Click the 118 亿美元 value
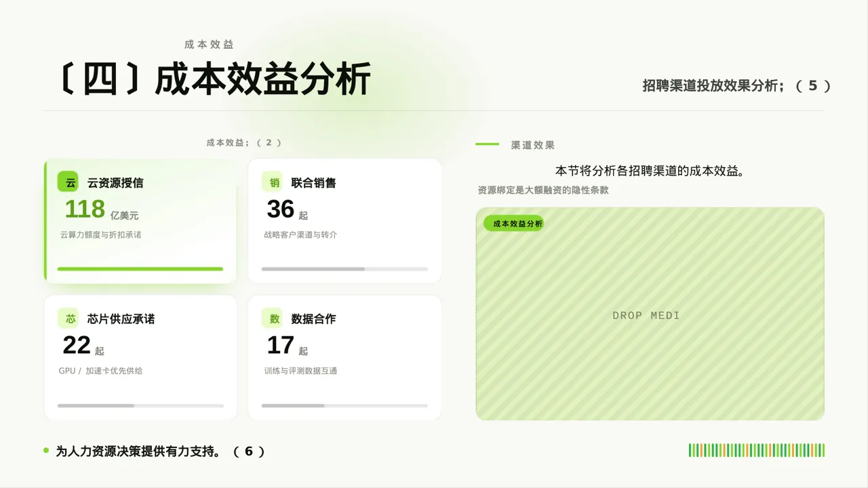Image resolution: width=868 pixels, height=488 pixels. pos(101,209)
